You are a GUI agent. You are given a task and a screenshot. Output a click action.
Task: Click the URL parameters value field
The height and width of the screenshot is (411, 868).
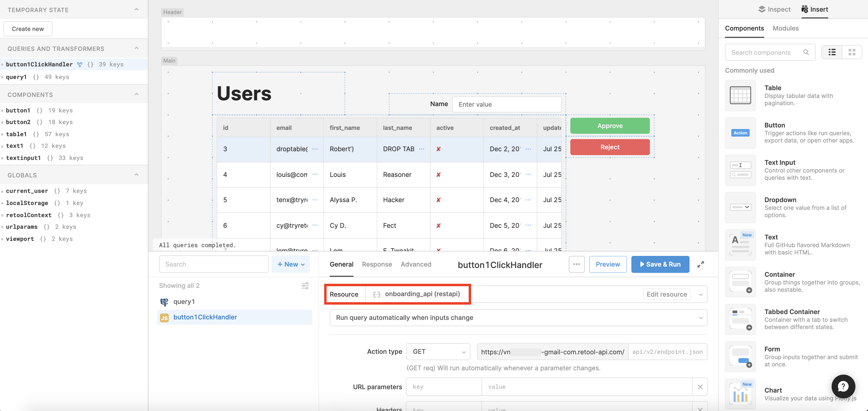587,387
